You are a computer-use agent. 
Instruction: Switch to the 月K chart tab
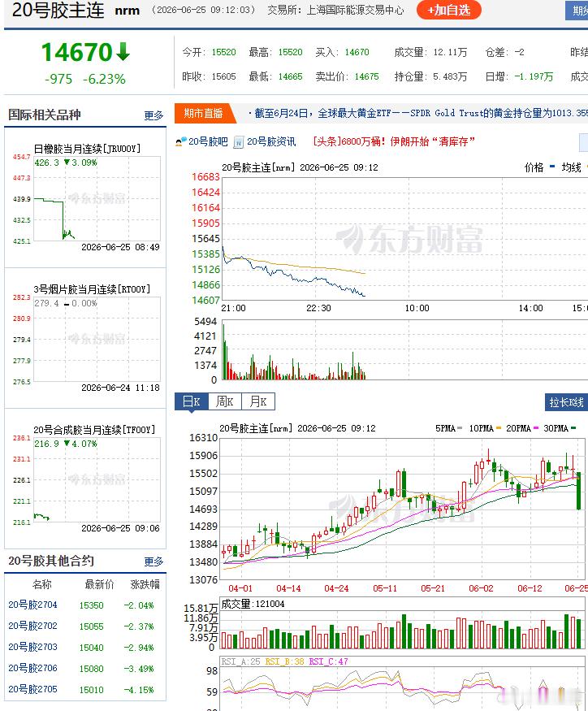pos(258,401)
